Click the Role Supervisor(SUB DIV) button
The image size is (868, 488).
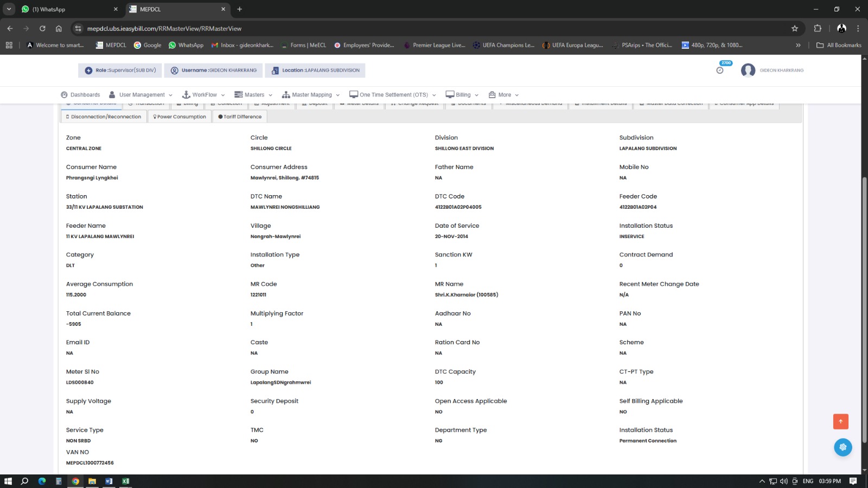coord(120,70)
